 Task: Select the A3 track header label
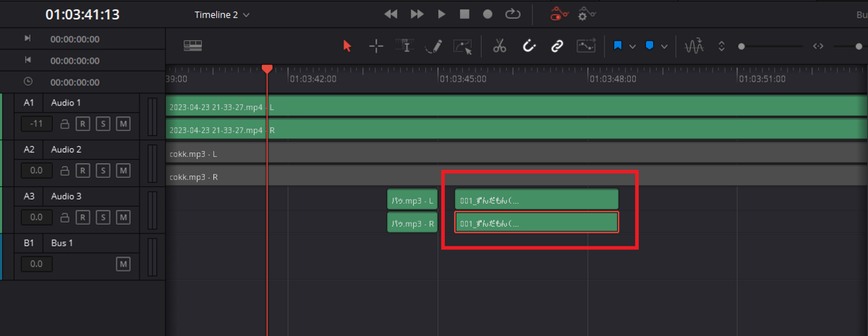coord(29,196)
